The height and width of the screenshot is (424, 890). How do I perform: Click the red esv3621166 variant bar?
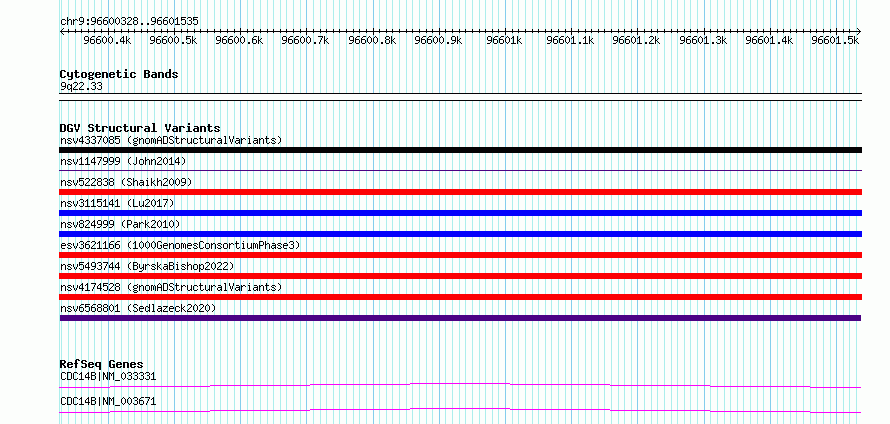click(460, 255)
